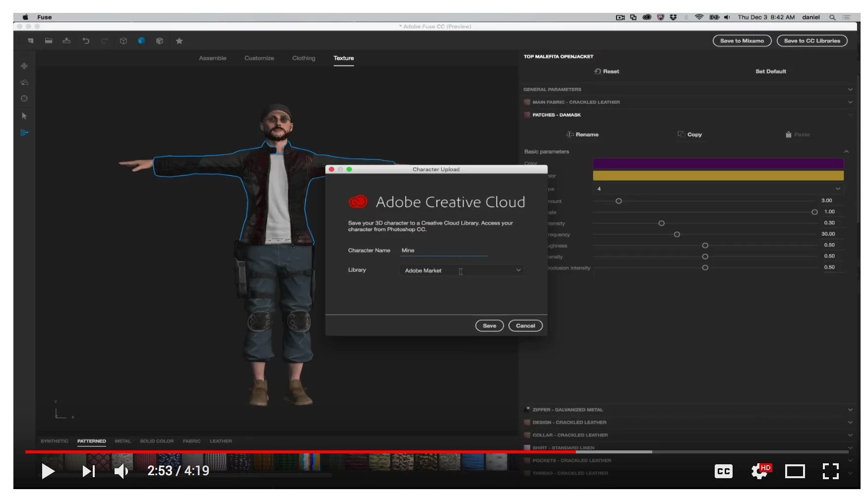The width and height of the screenshot is (868, 501).
Task: Open the Metal texture category
Action: tap(123, 441)
